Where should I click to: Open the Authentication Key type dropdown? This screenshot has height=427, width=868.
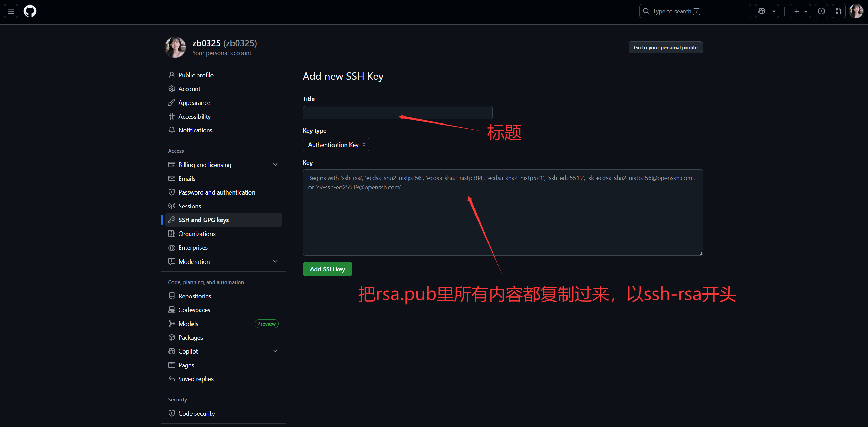point(336,145)
